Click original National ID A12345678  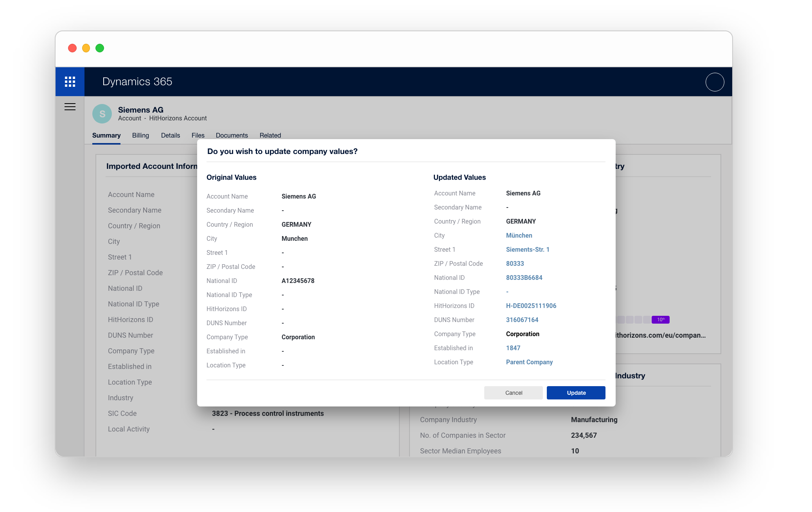pyautogui.click(x=298, y=281)
